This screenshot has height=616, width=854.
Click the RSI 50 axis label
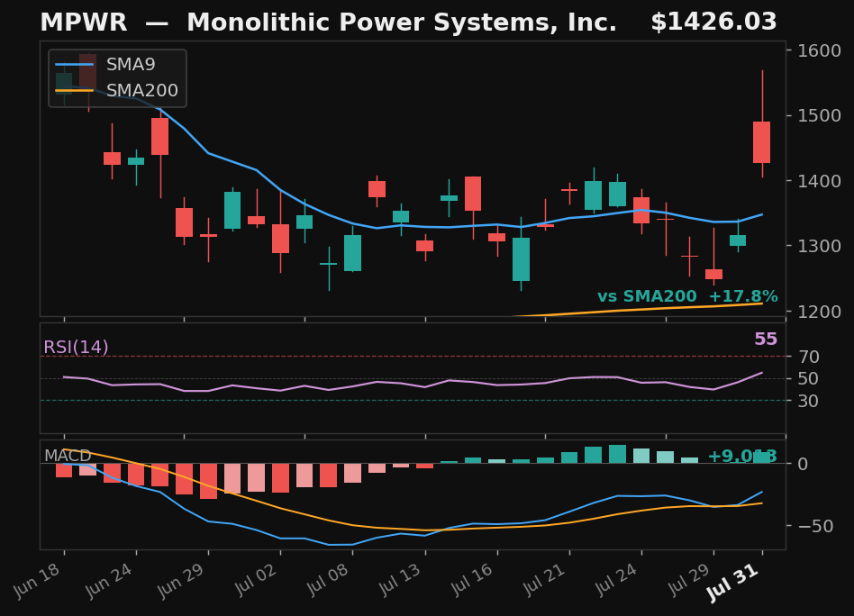[x=809, y=378]
